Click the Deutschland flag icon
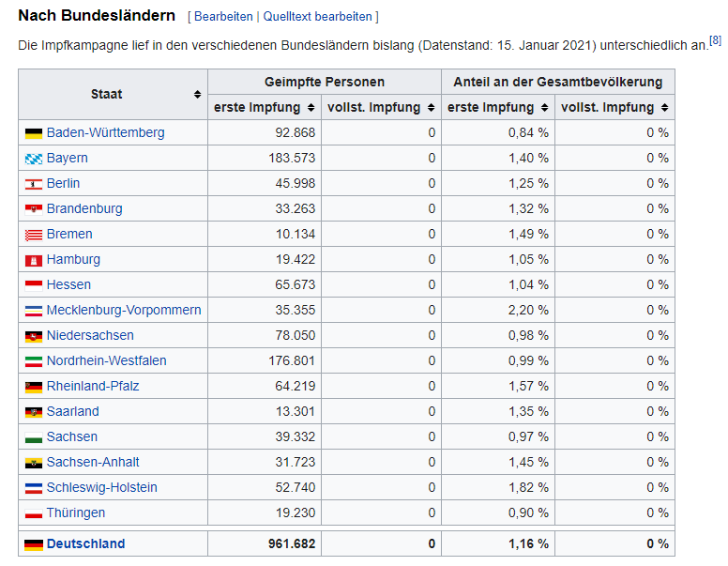728x566 pixels. [x=34, y=544]
